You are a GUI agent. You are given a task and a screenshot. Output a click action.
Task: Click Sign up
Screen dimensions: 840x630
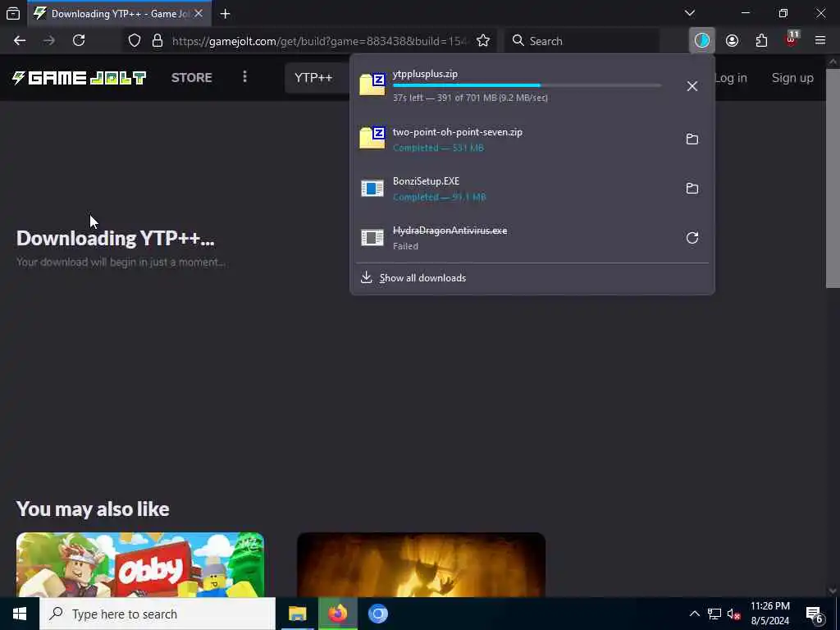792,78
